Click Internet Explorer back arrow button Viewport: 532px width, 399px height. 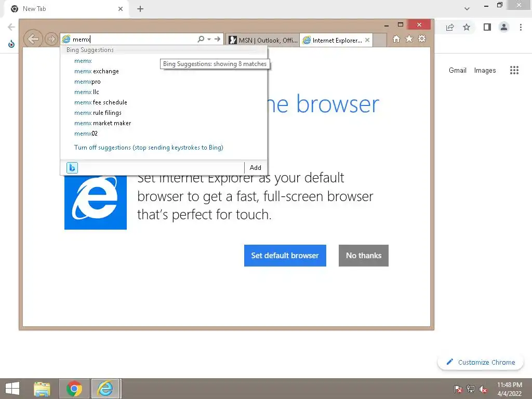pos(33,39)
